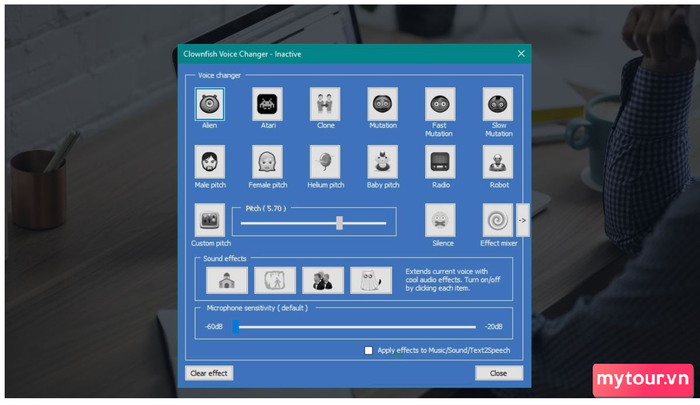Click the 'Microphone sensitivity ( default )' label
Image resolution: width=700 pixels, height=405 pixels.
(257, 308)
